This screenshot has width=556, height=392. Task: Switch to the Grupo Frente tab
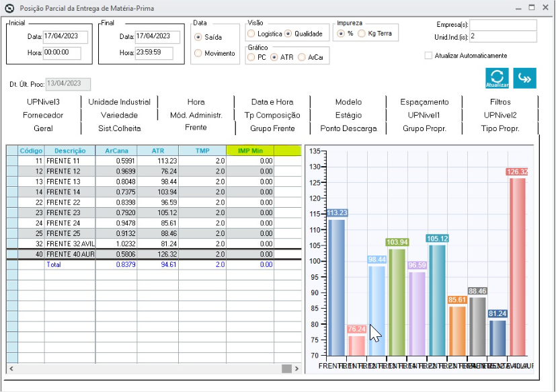pos(272,128)
